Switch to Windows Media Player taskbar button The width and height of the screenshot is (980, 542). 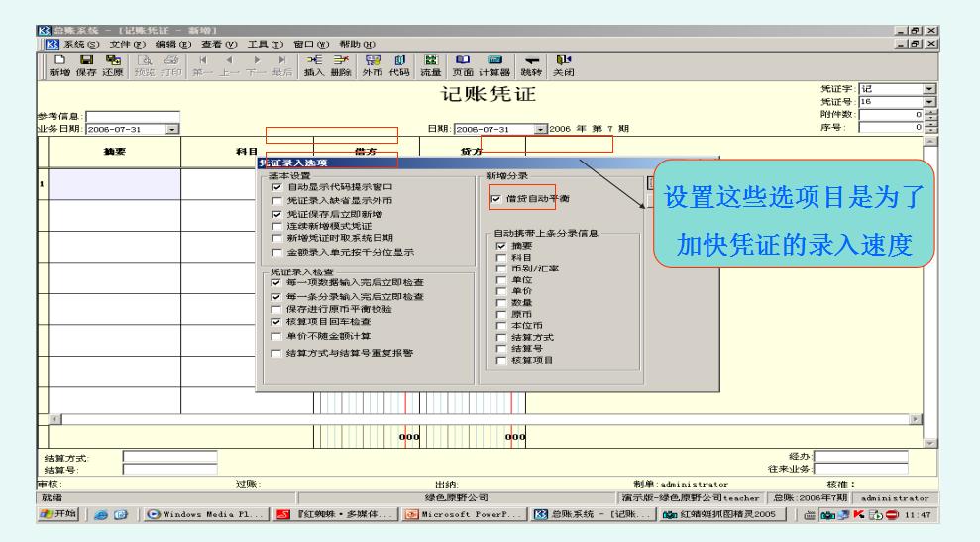click(207, 514)
